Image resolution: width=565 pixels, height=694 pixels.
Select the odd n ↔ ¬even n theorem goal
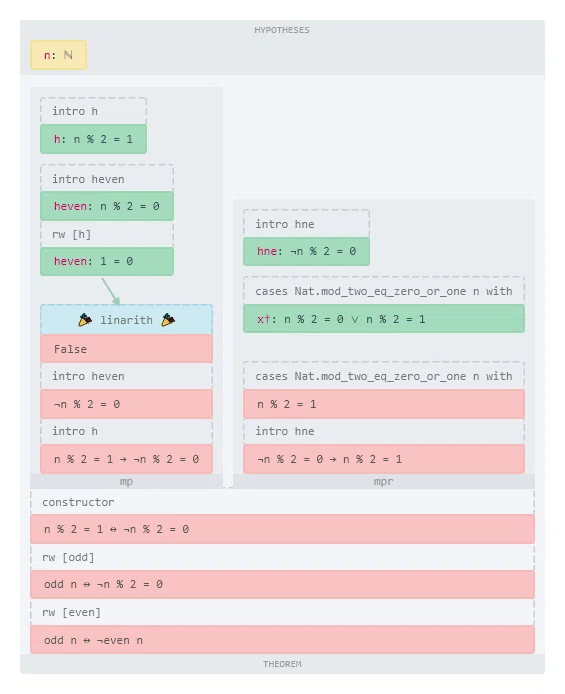point(282,640)
